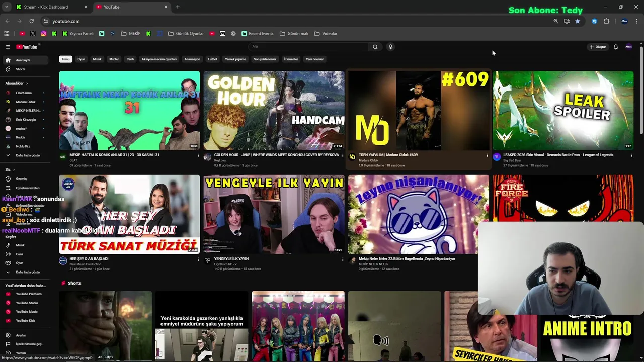Viewport: 644px width, 362px height.
Task: Open Golden Hour handcam video thumbnail
Action: coord(274,111)
